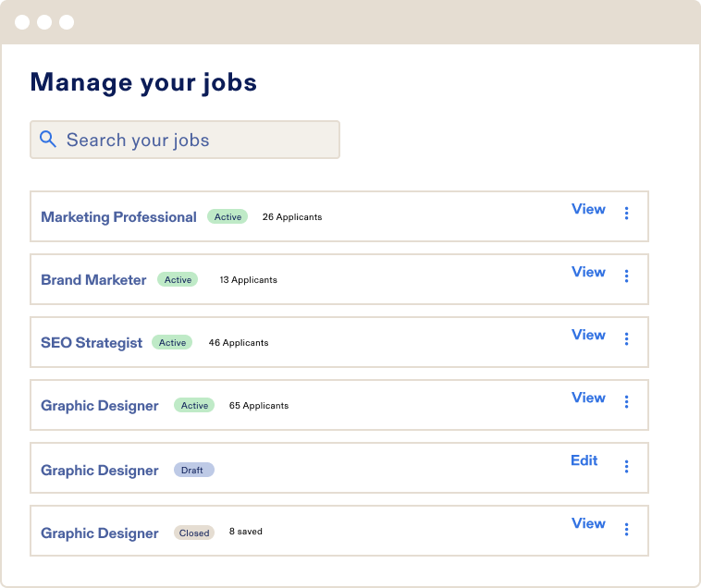701x588 pixels.
Task: Open the SEO Strategist job title
Action: click(x=92, y=343)
